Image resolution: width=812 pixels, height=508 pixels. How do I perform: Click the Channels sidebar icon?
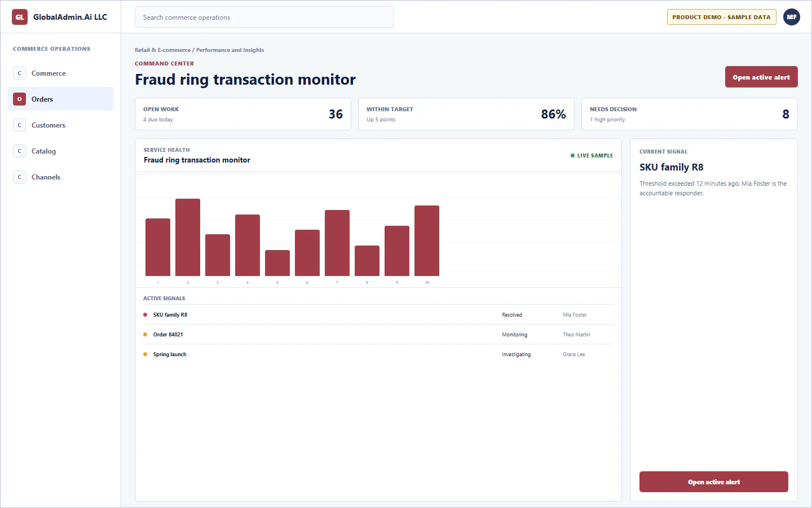tap(20, 177)
